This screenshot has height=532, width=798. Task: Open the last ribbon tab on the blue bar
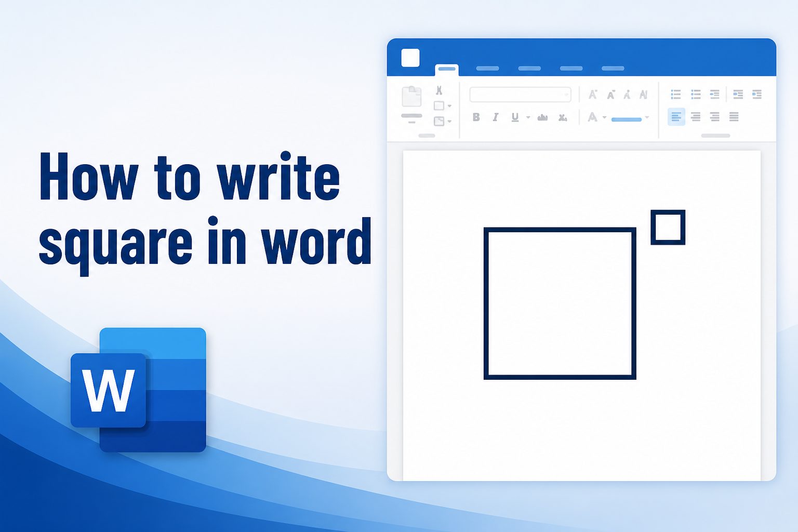pyautogui.click(x=613, y=69)
